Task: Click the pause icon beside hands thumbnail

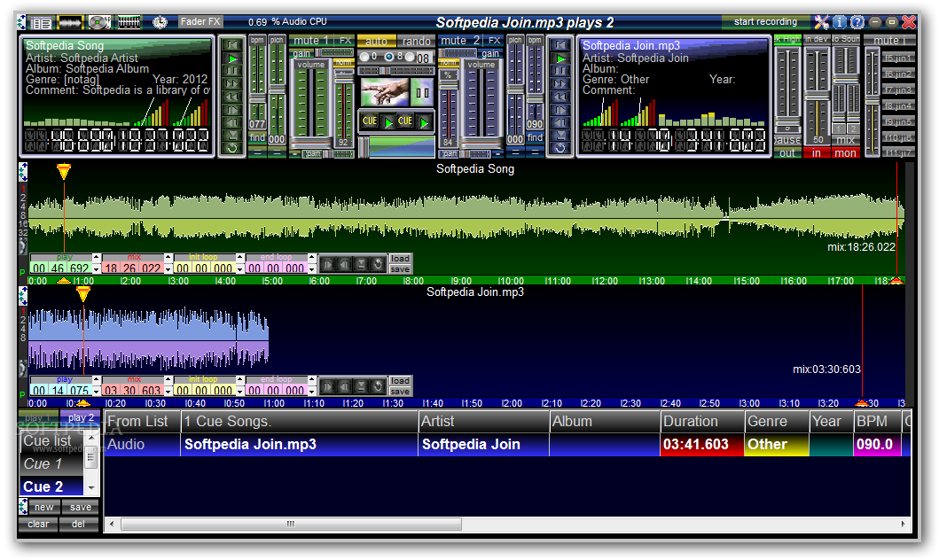Action: click(422, 92)
